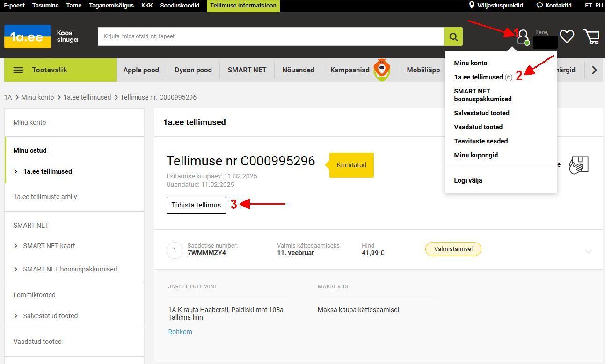Open the wishlist heart icon
The width and height of the screenshot is (605, 364).
(567, 36)
